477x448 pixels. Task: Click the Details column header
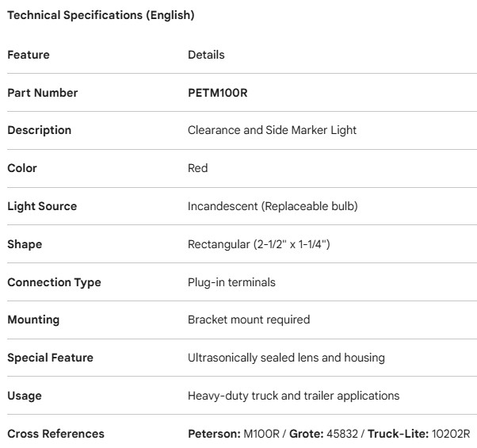pos(206,55)
